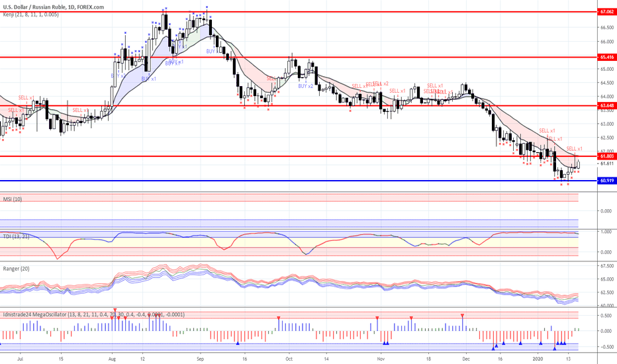The image size is (617, 364).
Task: Click the current price 61.611 label
Action: [606, 163]
